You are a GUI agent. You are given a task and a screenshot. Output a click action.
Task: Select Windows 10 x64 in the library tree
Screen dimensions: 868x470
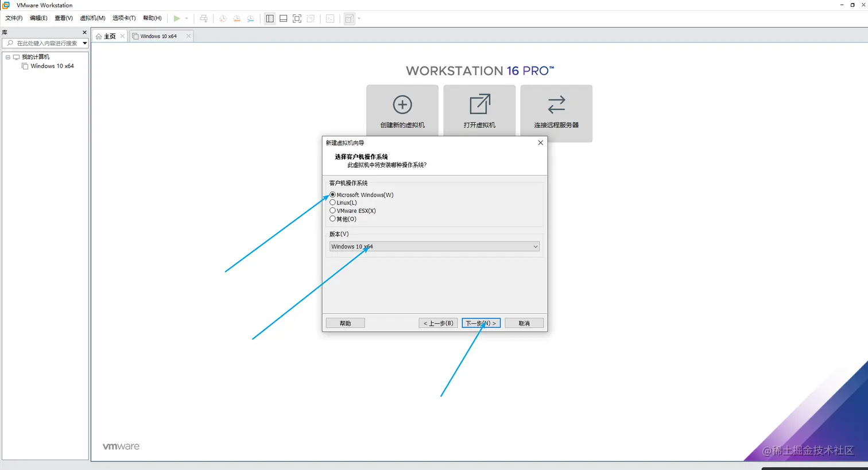click(x=52, y=66)
